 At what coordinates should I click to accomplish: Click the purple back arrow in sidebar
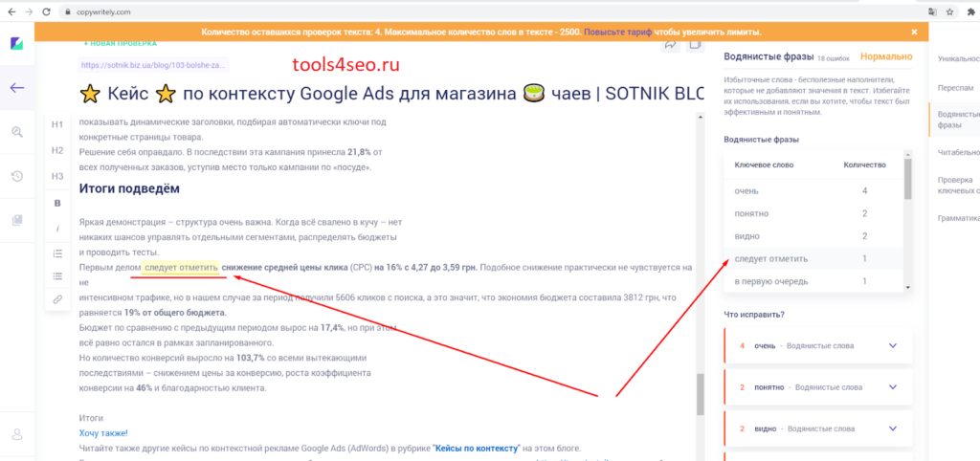(17, 87)
